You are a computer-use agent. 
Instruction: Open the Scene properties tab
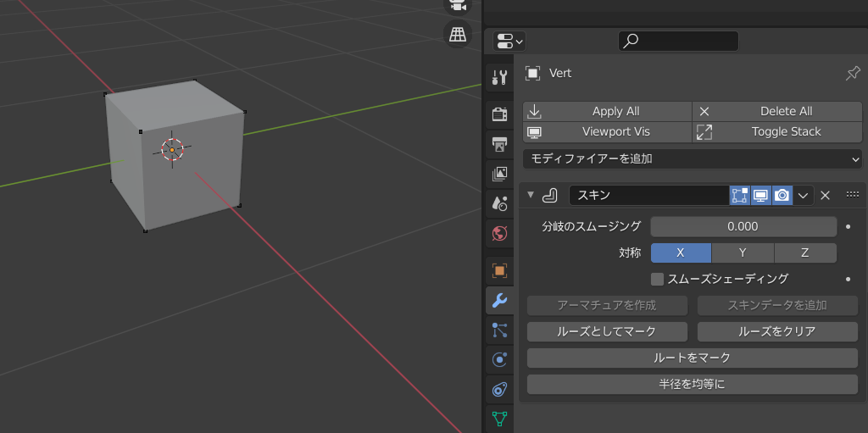[x=499, y=204]
